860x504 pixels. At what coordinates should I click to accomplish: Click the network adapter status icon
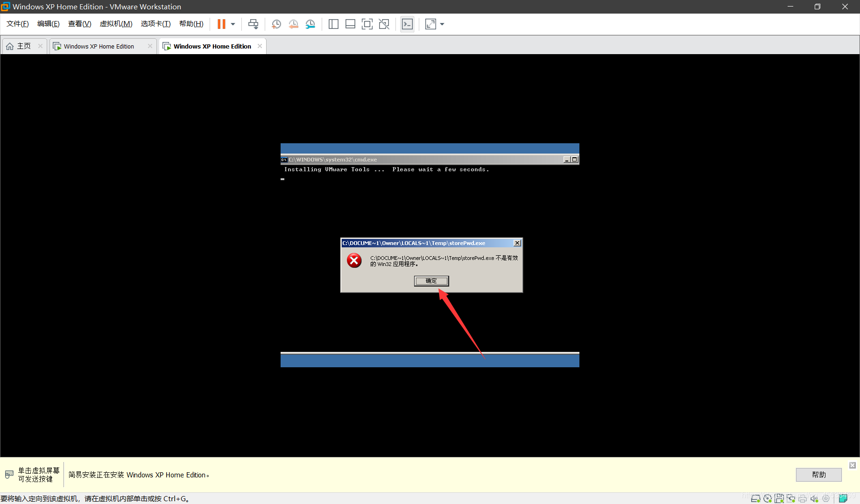pos(790,498)
